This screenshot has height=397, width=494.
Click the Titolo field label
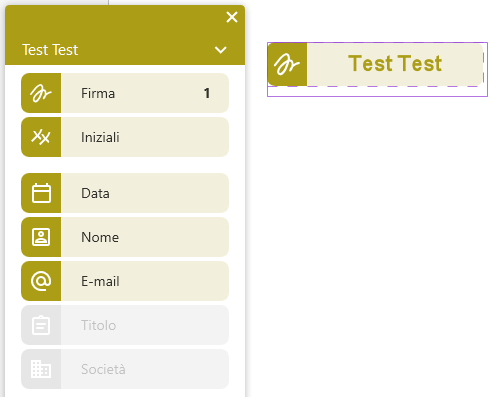click(99, 325)
